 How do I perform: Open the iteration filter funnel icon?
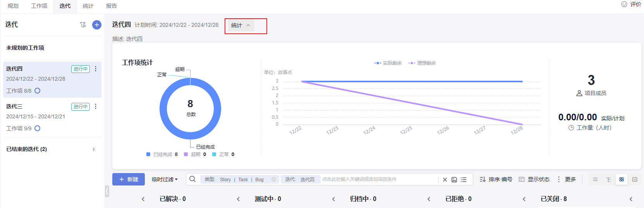(x=83, y=25)
